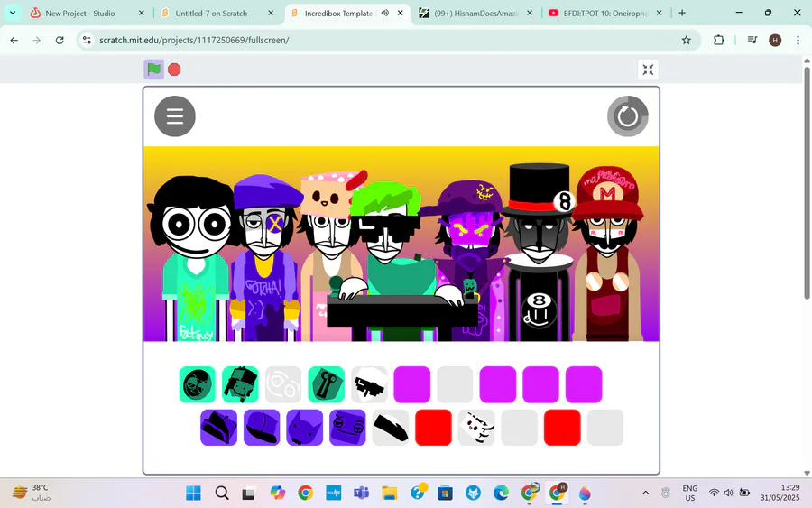
Task: Exit Scratch fullscreen mode
Action: click(x=648, y=69)
